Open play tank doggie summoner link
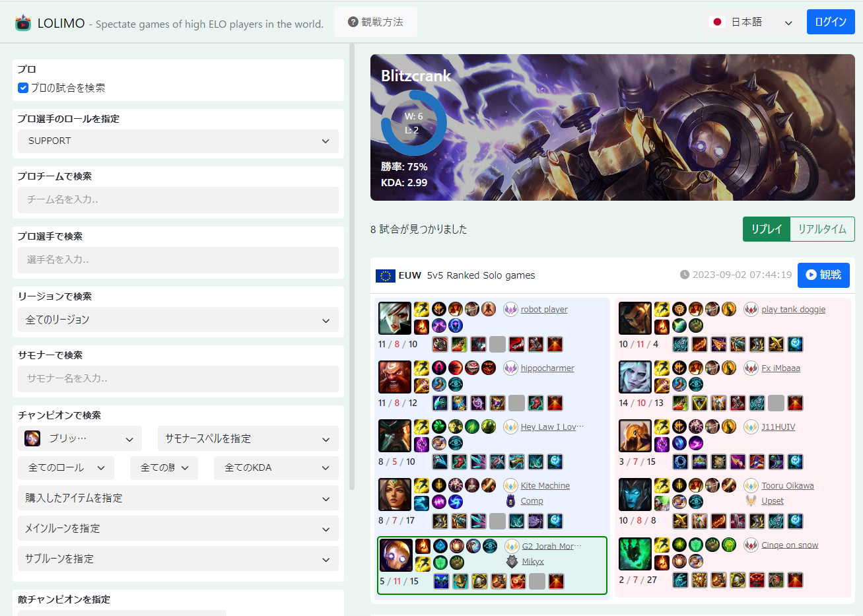Screen dimensions: 863x616 (794, 309)
